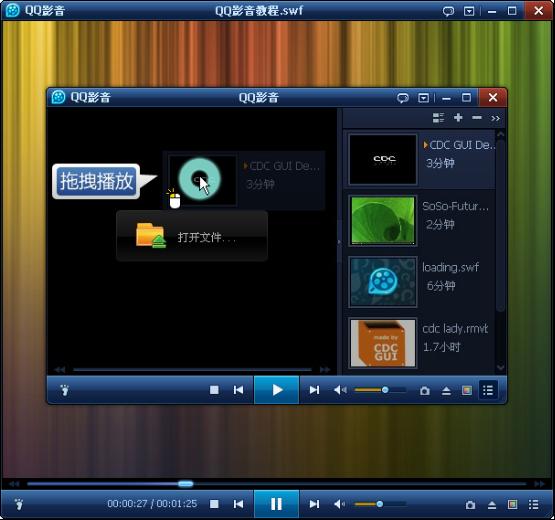Click the 6分钟 duration text
The width and height of the screenshot is (555, 520).
(441, 286)
